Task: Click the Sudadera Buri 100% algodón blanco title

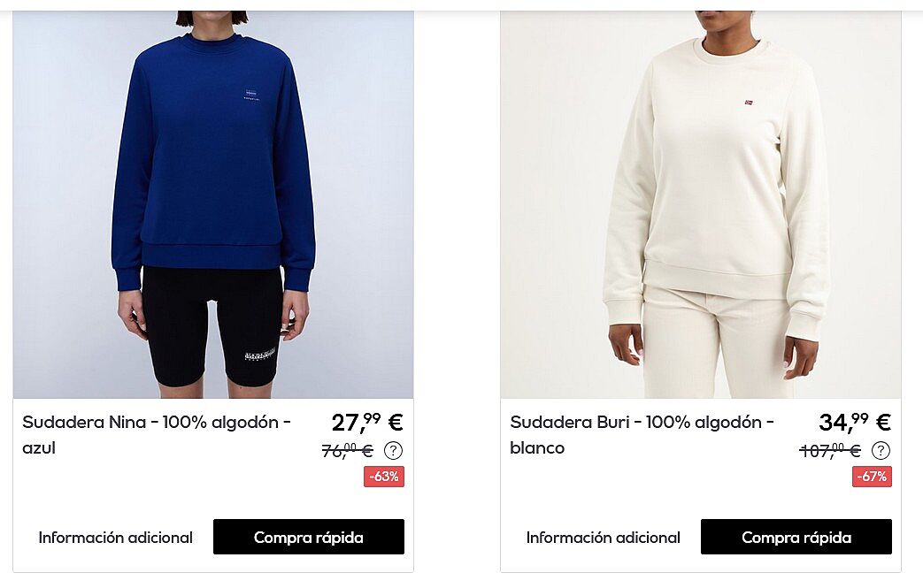Action: pos(642,434)
